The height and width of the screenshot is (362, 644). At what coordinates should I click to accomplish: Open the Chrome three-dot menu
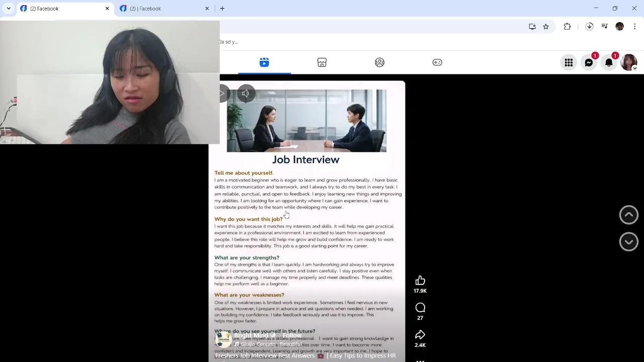(x=634, y=27)
